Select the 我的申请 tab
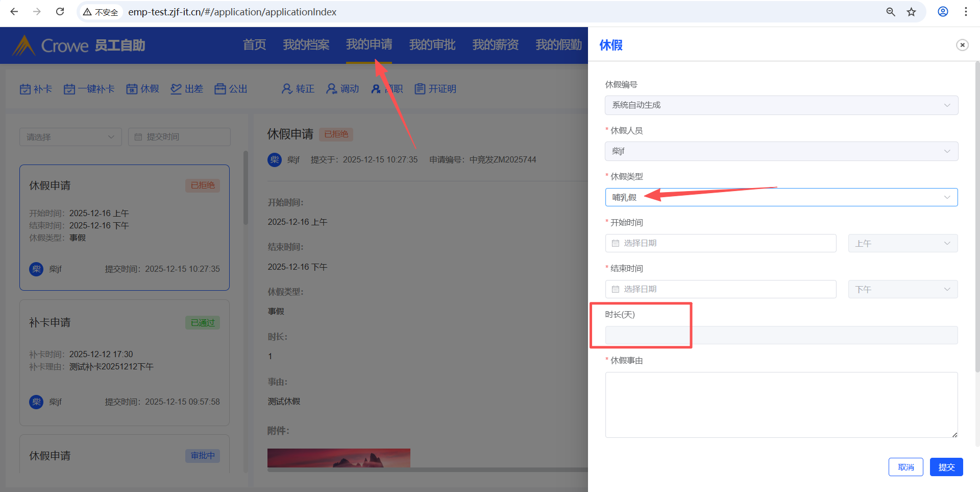Screen dimensions: 980x492 coord(369,45)
